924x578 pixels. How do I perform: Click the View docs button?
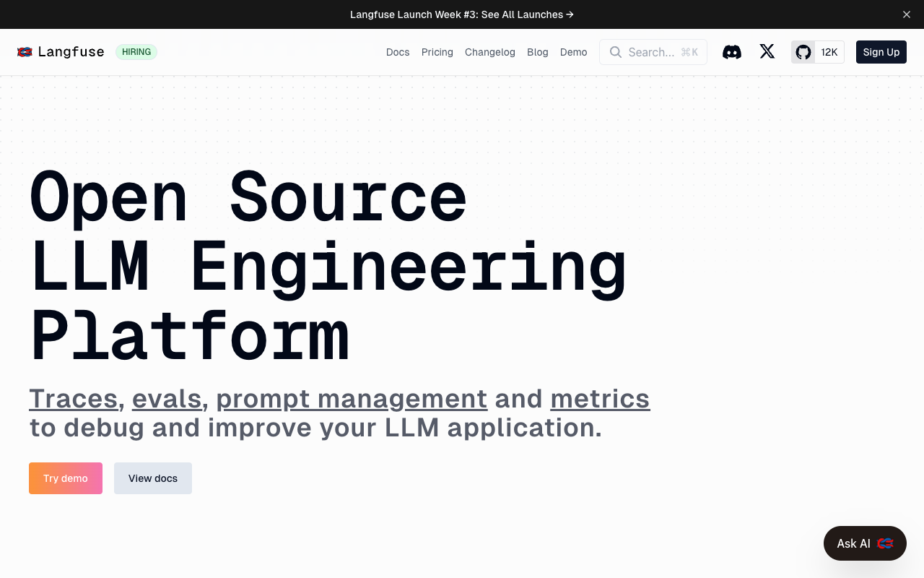tap(153, 478)
